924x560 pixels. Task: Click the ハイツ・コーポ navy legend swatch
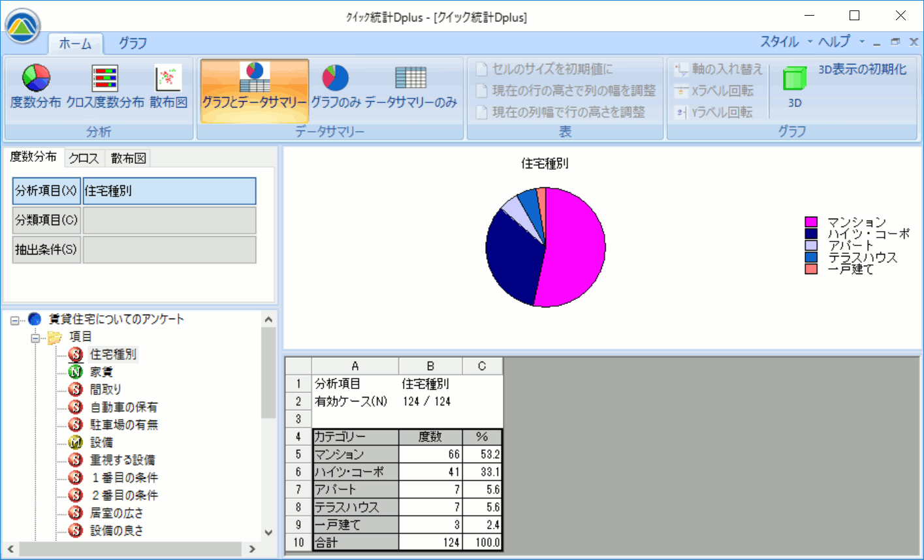(811, 234)
